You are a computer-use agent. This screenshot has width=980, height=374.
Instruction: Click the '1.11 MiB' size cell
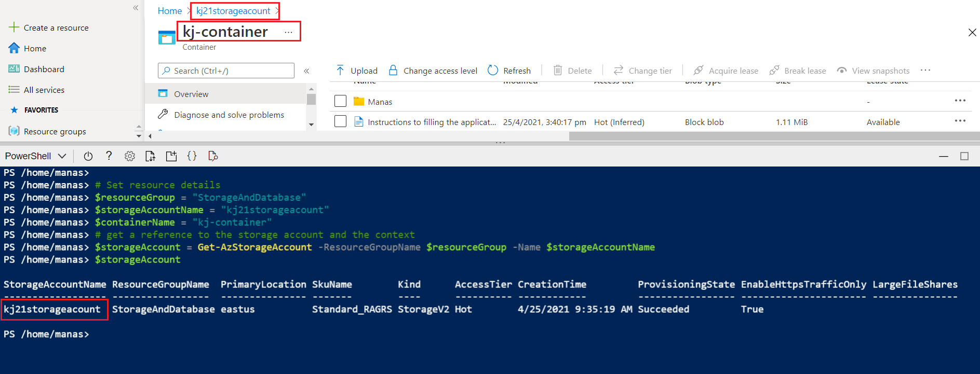pos(791,122)
